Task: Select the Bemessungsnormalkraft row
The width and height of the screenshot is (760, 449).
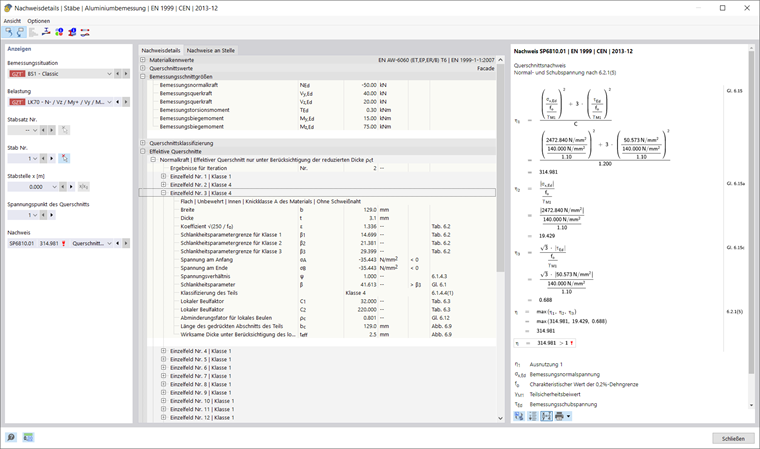Action: [321, 85]
